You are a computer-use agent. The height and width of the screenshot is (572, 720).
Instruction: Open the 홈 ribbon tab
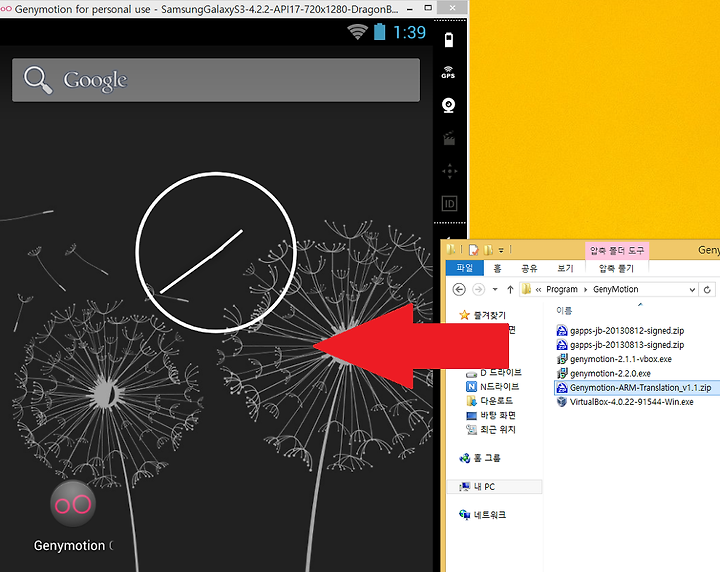pos(497,268)
